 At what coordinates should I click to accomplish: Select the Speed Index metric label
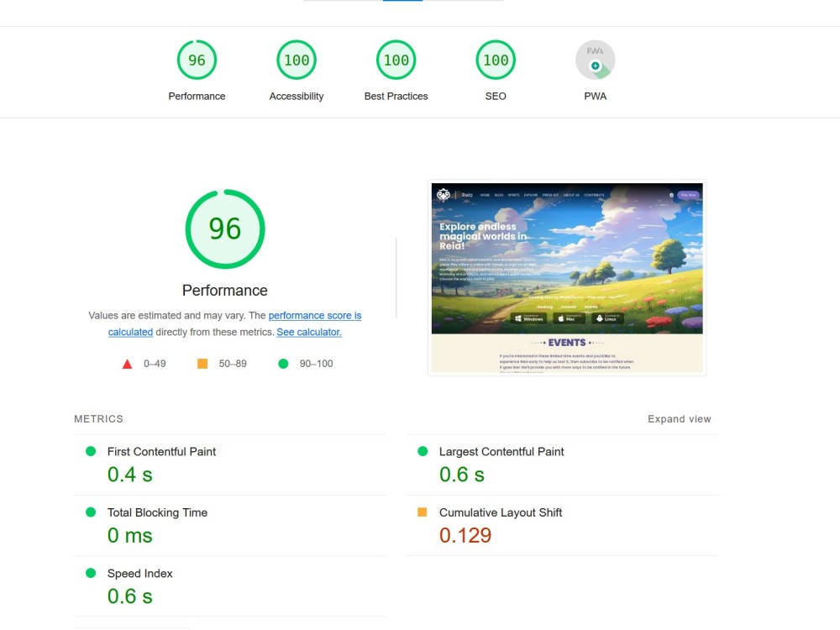click(139, 574)
